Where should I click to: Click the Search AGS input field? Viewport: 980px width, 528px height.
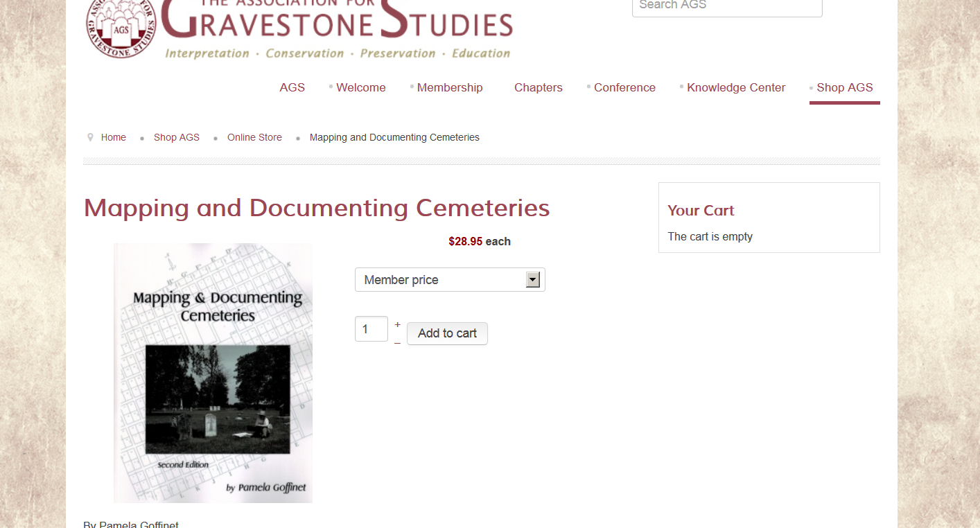tap(727, 6)
